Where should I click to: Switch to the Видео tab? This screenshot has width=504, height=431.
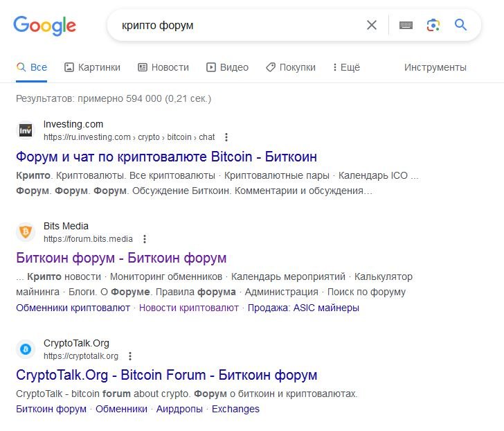(x=227, y=67)
